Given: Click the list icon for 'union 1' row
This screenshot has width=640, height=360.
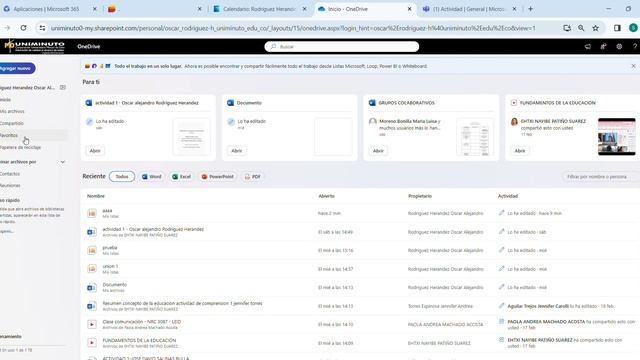Looking at the screenshot, I should pos(92,269).
